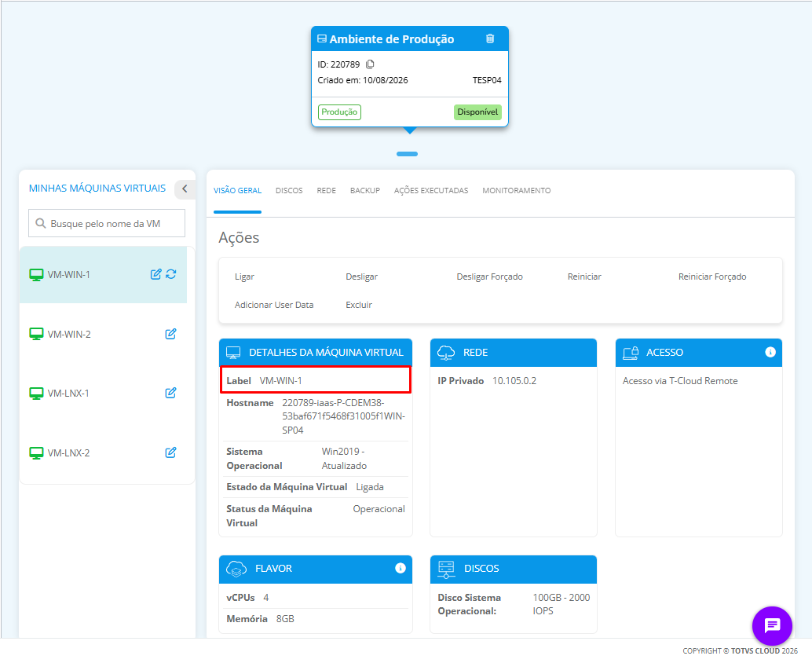Click the search magnifier icon in VM search
The image size is (812, 663).
[40, 223]
